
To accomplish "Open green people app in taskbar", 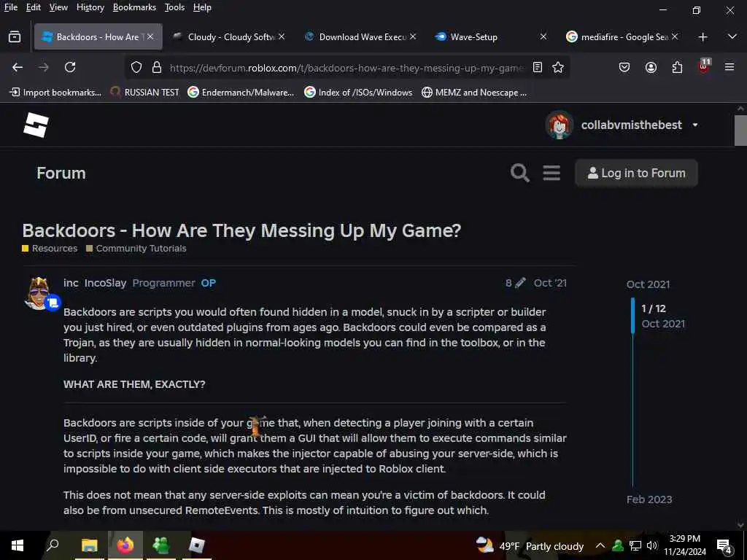I will pyautogui.click(x=161, y=545).
